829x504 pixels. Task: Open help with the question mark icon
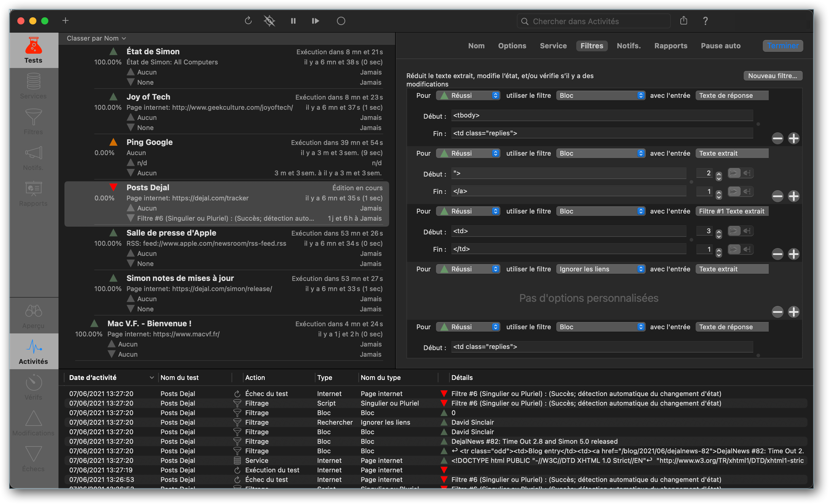[x=705, y=21]
